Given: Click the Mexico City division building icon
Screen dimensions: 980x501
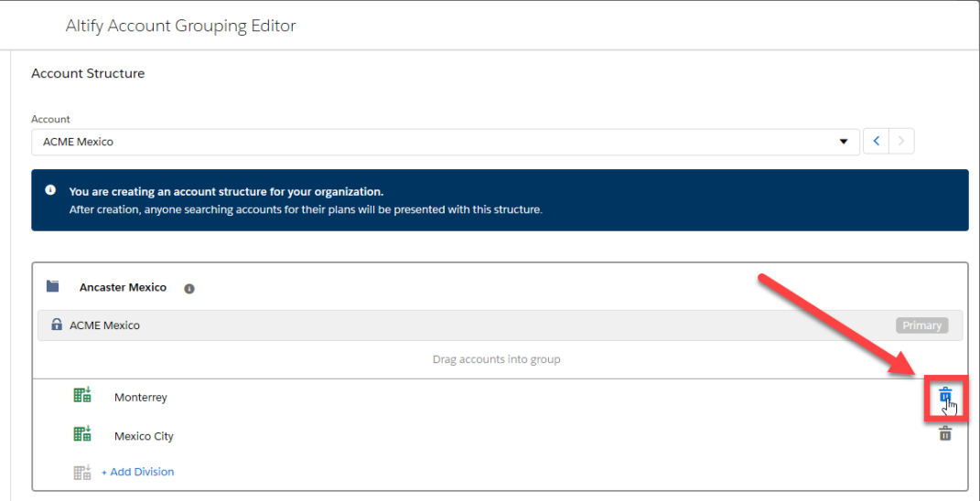Looking at the screenshot, I should pyautogui.click(x=82, y=433).
